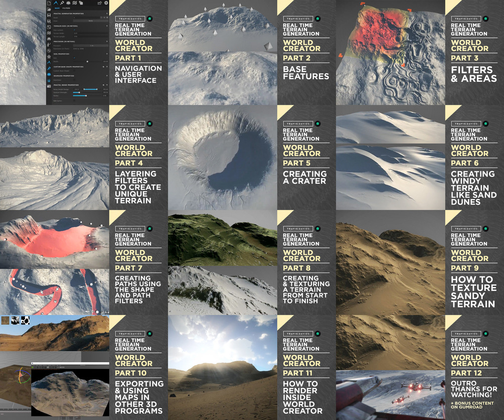The image size is (504, 420).
Task: Enable the Seamless checkbox
Action: tap(74, 80)
